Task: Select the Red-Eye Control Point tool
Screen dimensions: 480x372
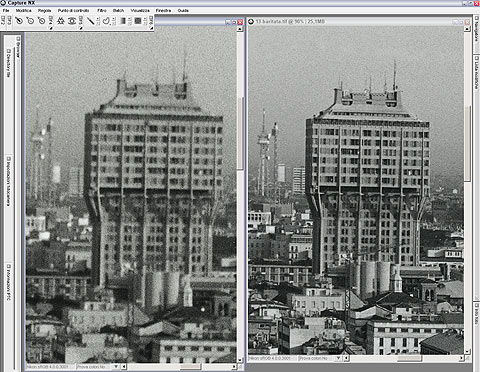Action: [72, 21]
